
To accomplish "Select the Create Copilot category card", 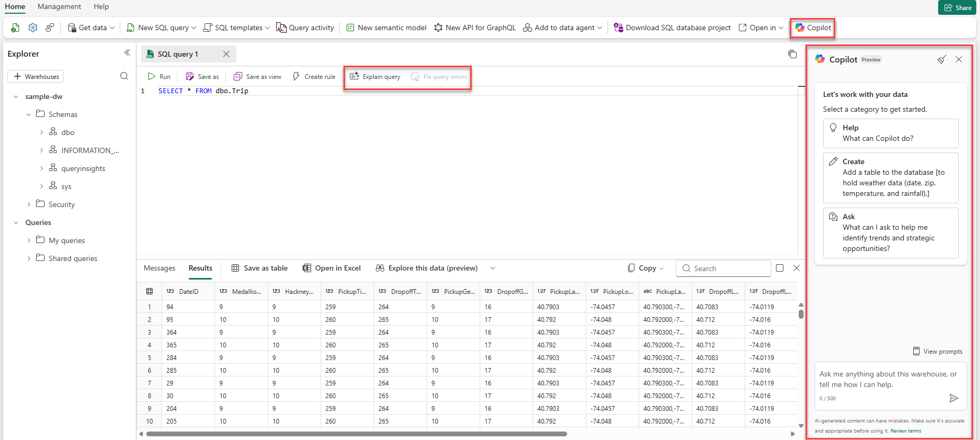I will [890, 178].
